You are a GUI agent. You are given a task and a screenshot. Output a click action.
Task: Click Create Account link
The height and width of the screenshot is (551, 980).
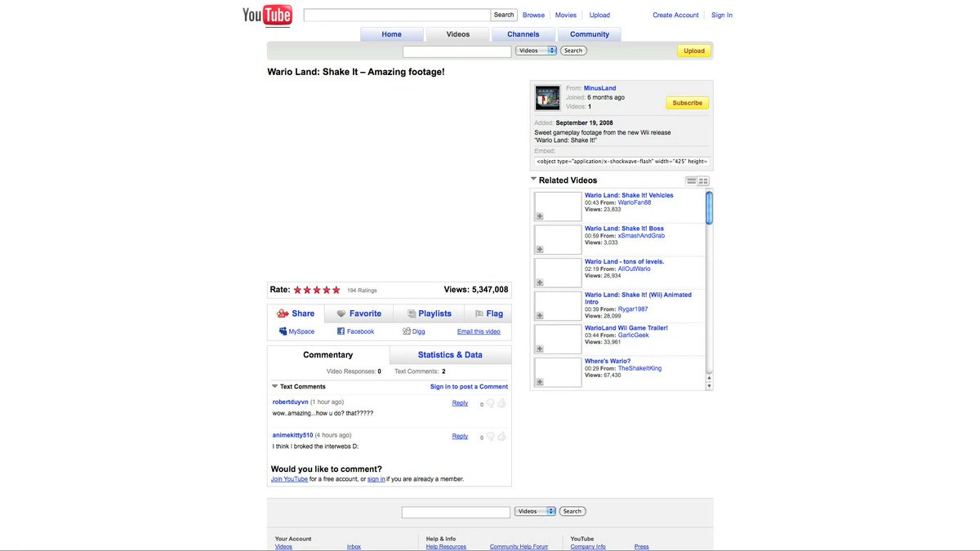tap(675, 15)
